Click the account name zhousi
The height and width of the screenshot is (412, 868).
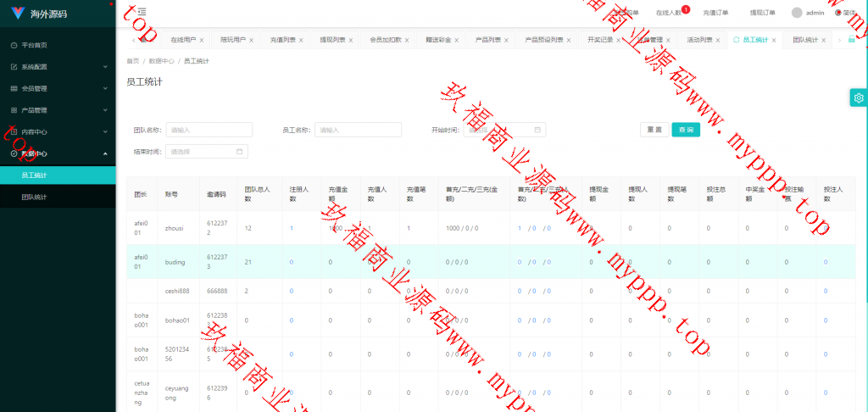pos(175,227)
